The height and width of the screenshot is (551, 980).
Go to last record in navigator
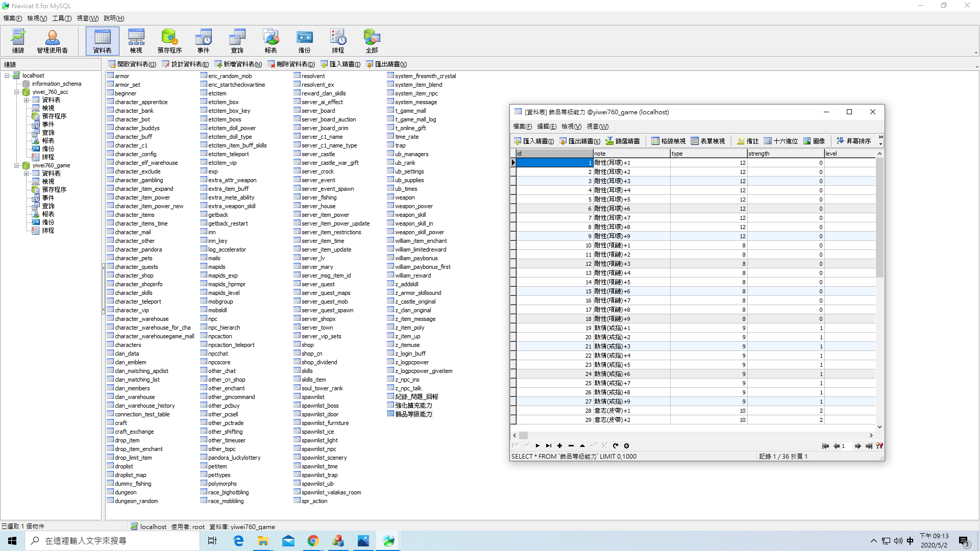(549, 446)
